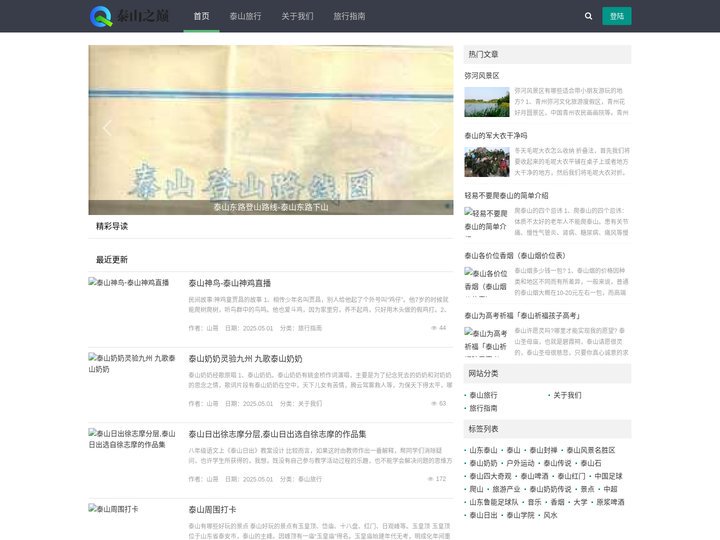Viewport: 720px width, 540px height.
Task: Click view count 44 eye icon
Action: 433,328
